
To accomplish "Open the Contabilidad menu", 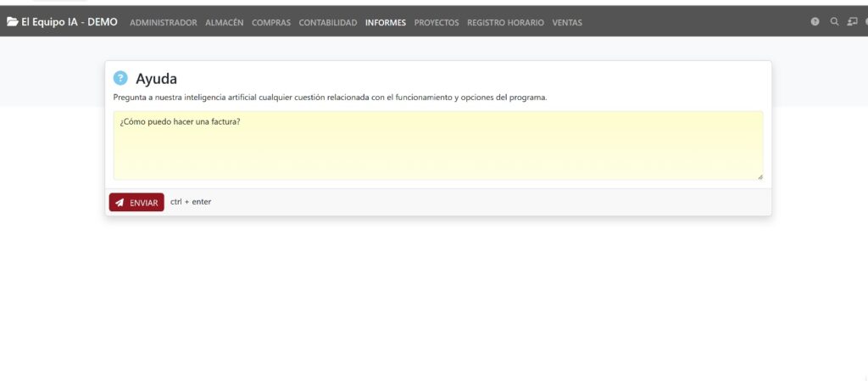I will [x=328, y=23].
